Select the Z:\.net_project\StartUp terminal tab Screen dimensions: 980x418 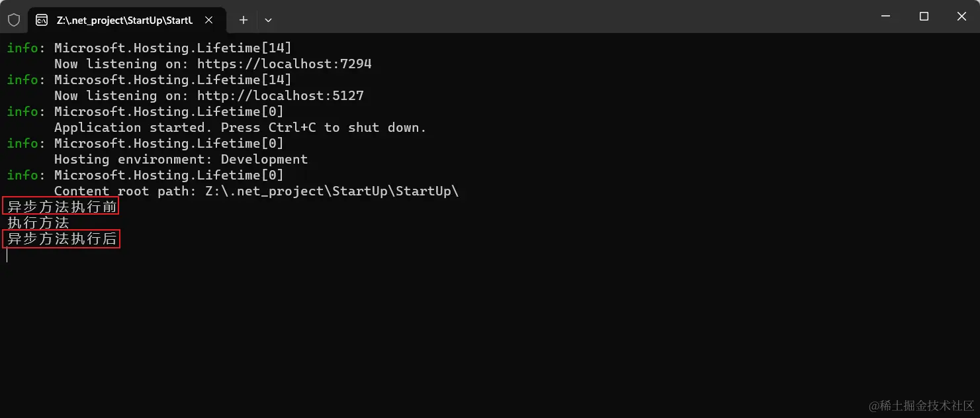[124, 20]
